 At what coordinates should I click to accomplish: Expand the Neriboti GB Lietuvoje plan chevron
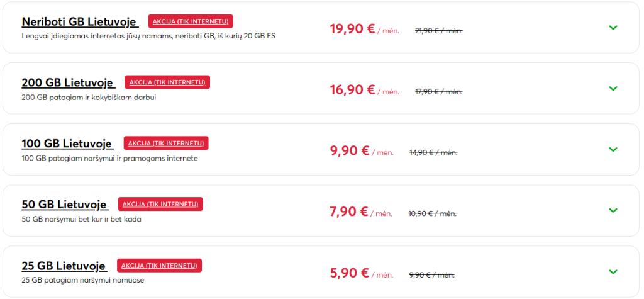click(x=613, y=27)
